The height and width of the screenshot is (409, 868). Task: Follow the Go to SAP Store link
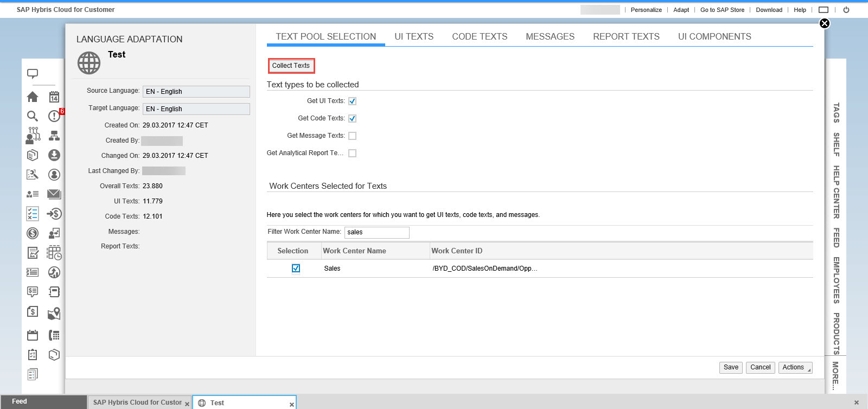pyautogui.click(x=722, y=10)
